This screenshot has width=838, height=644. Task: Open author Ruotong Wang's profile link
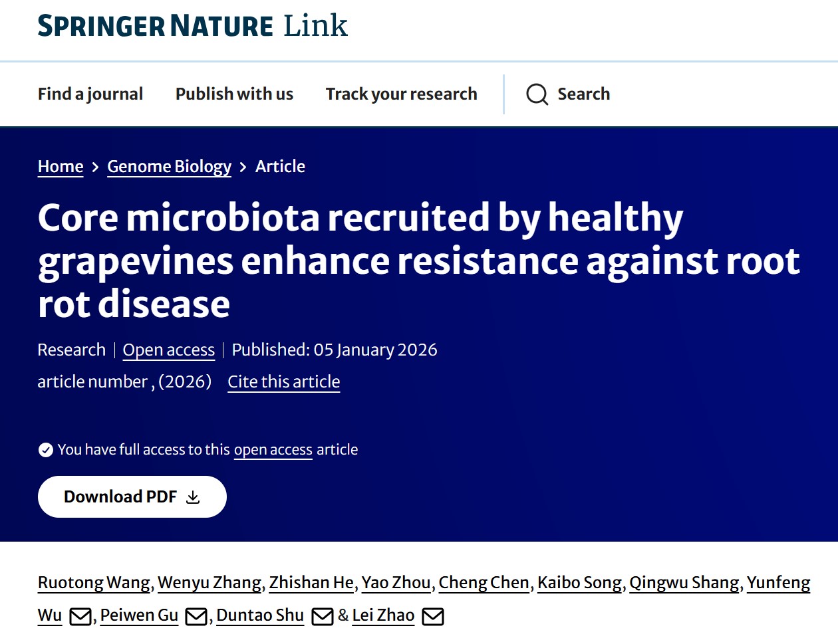click(94, 583)
